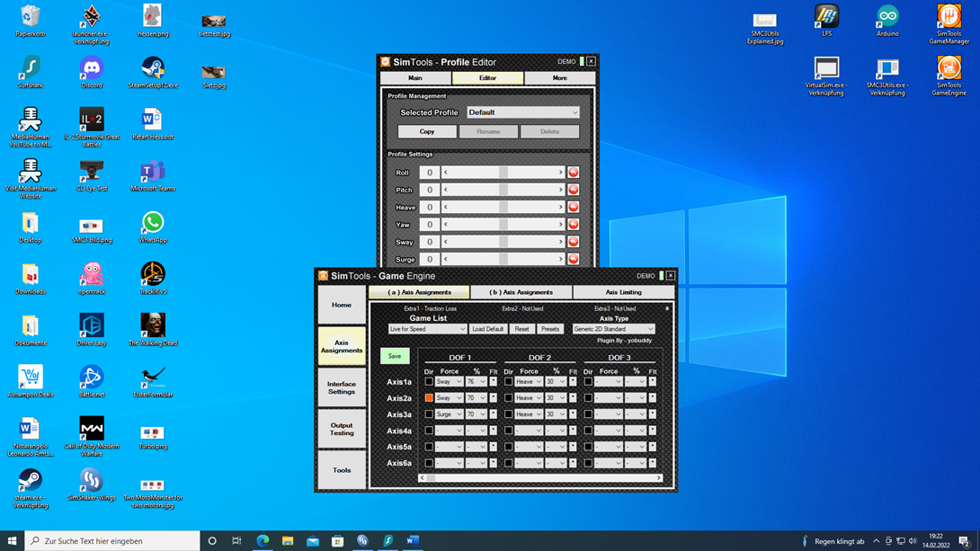Open SMC3Utils.exe shortcut on desktop
This screenshot has height=551, width=980.
coord(887,75)
